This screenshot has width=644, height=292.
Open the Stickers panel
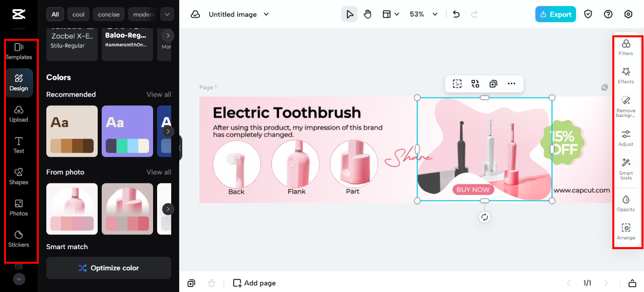[x=19, y=239]
